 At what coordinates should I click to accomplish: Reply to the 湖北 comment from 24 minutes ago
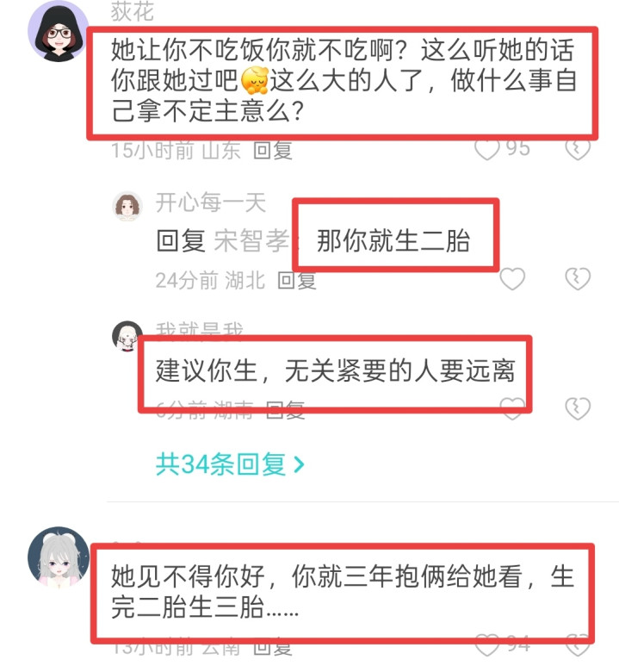tap(297, 281)
